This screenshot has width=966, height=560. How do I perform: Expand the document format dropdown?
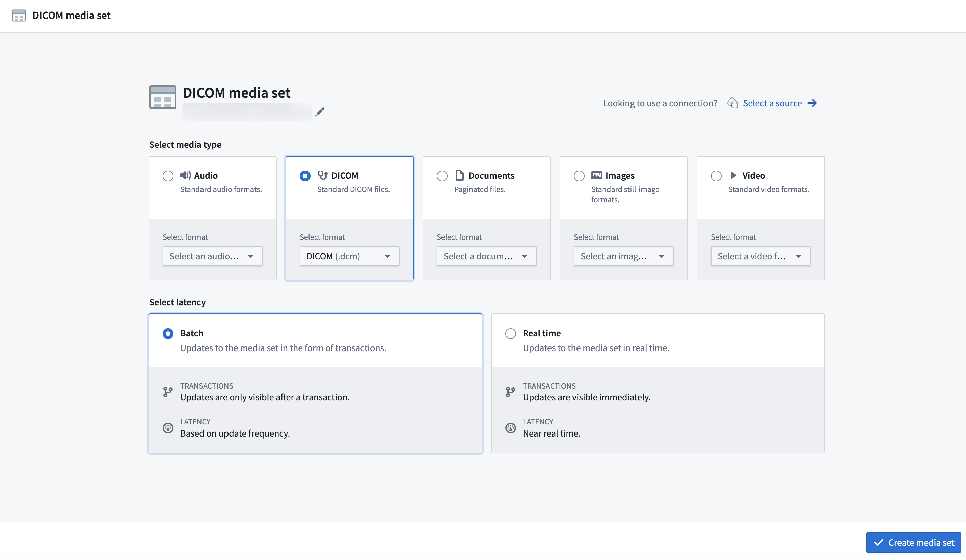(x=486, y=256)
